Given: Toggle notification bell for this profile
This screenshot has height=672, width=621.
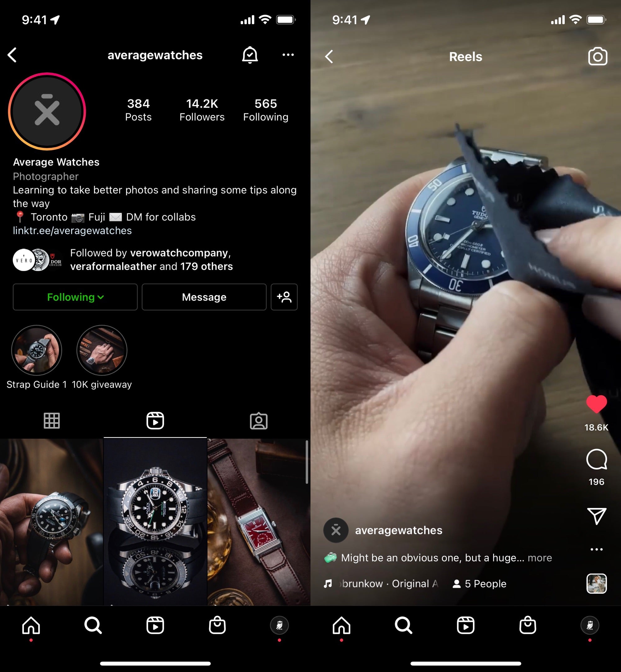Looking at the screenshot, I should click(x=249, y=56).
